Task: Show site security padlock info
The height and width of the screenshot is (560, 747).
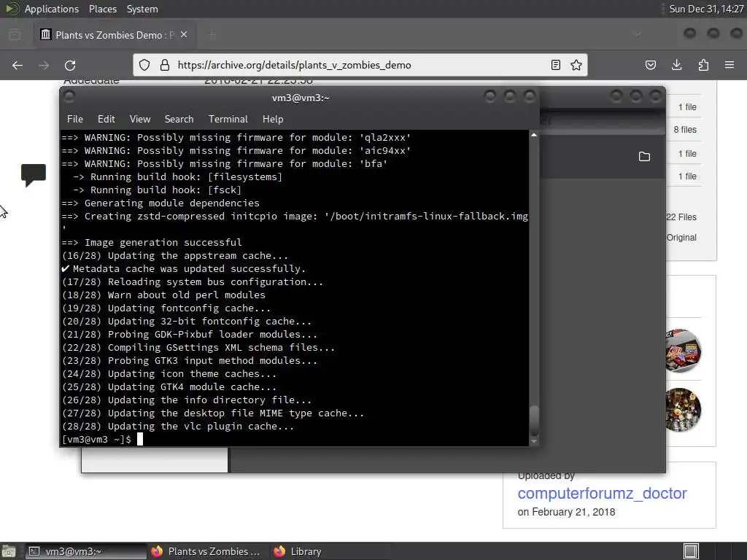Action: click(165, 65)
